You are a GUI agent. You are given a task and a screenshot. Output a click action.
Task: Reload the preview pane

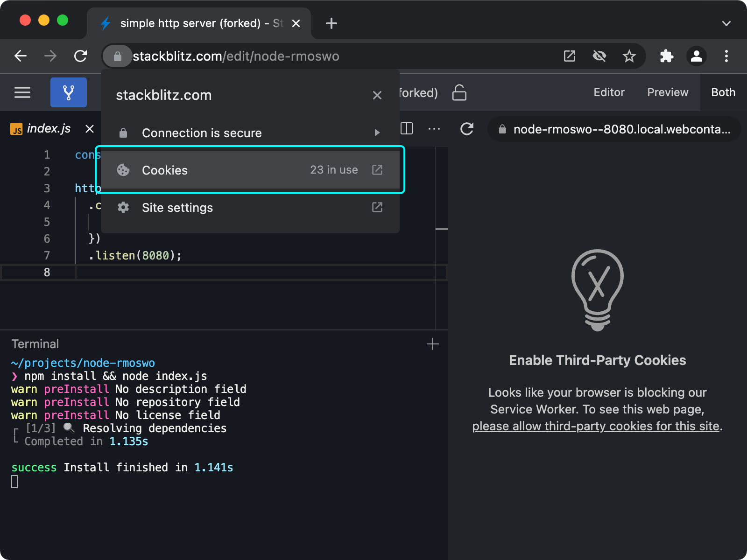(467, 129)
